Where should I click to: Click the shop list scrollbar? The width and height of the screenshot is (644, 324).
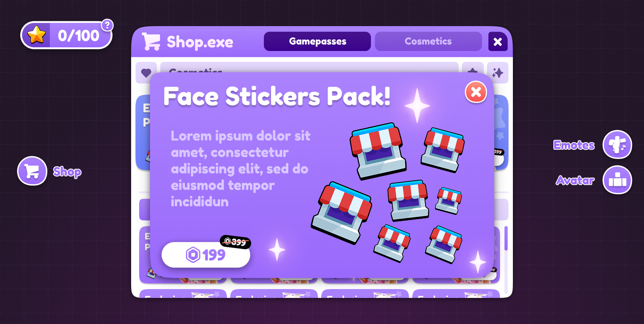click(506, 238)
